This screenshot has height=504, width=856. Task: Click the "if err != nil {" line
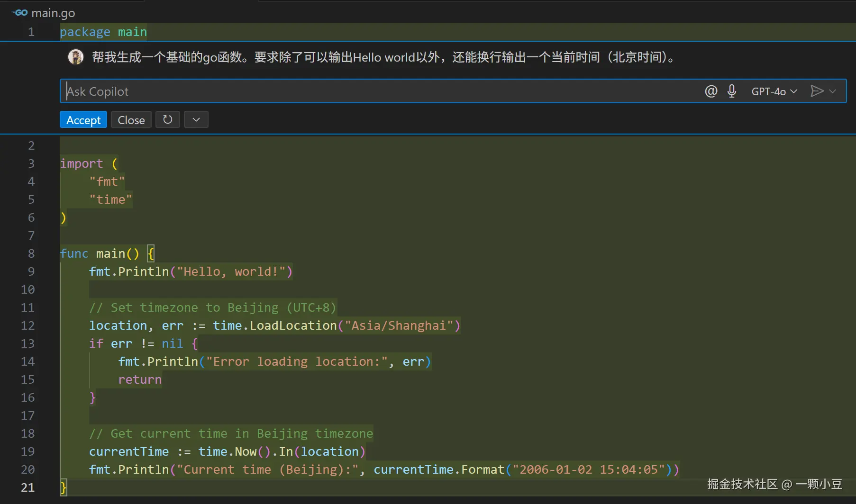pos(144,343)
